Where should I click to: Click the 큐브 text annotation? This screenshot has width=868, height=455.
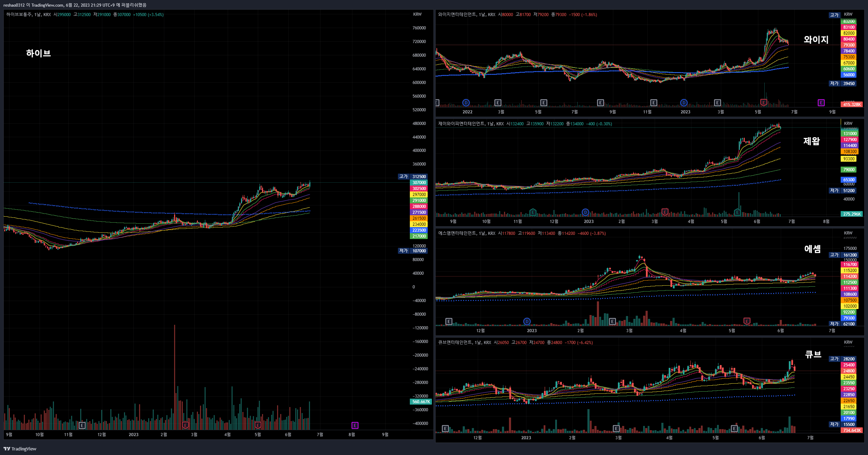[813, 354]
